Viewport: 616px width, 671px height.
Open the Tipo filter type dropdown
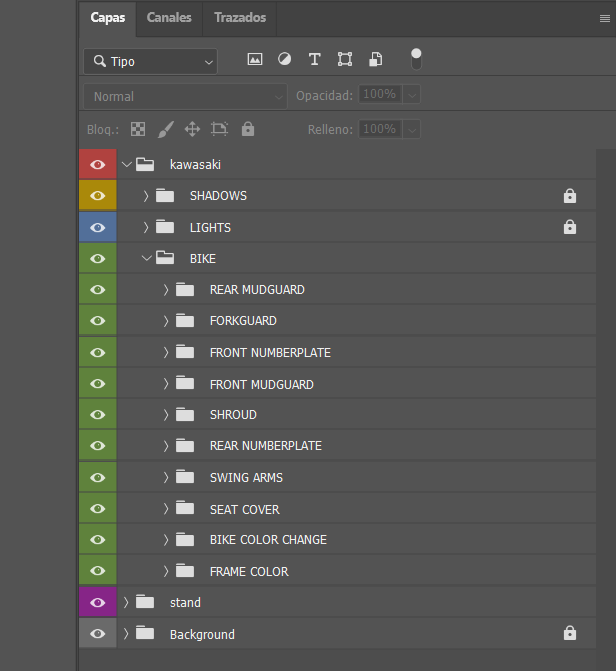tap(150, 61)
